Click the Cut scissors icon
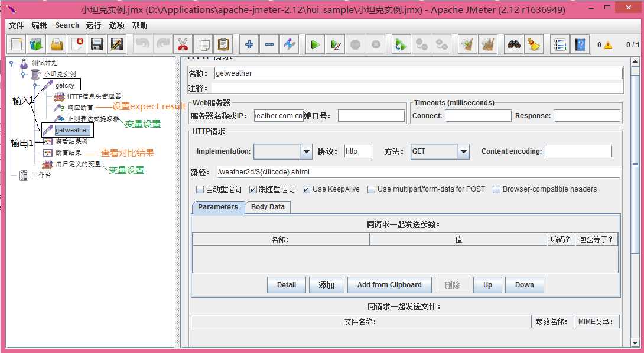The image size is (644, 353). point(183,44)
